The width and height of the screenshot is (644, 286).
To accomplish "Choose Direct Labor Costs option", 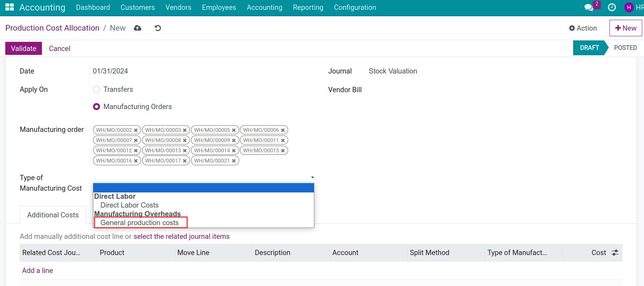I will tap(129, 205).
